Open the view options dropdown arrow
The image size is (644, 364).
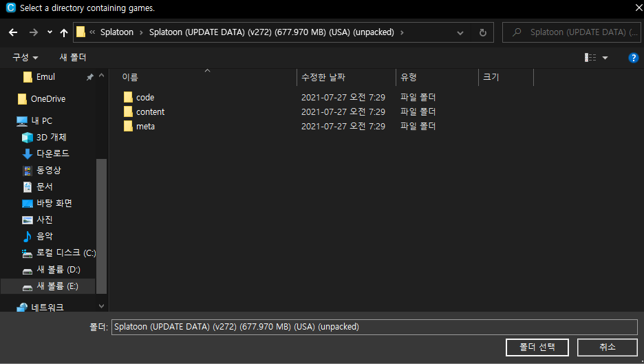click(x=605, y=58)
